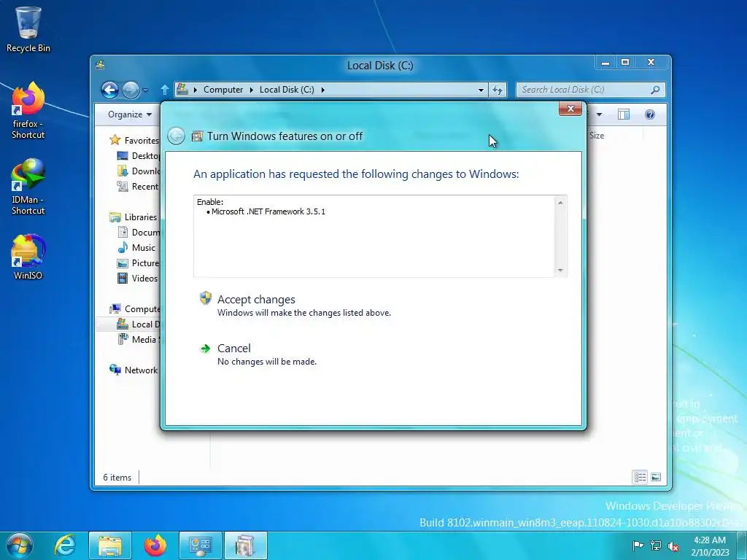The height and width of the screenshot is (560, 747).
Task: Open Internet Explorer from the taskbar
Action: pyautogui.click(x=65, y=545)
